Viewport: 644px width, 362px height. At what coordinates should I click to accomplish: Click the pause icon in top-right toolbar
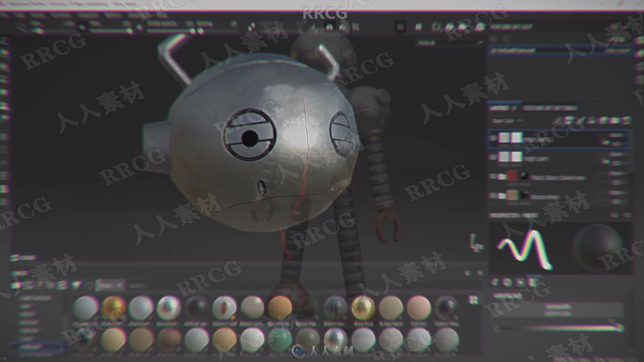click(418, 27)
